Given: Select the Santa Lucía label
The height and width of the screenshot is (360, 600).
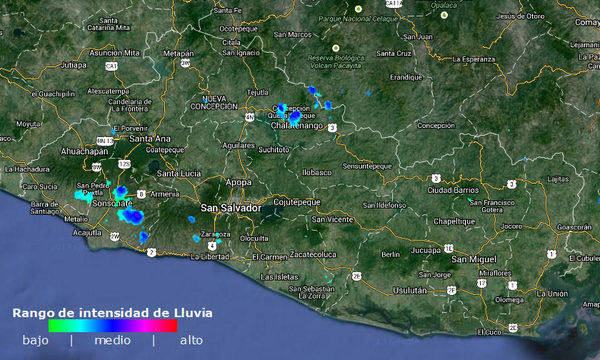Looking at the screenshot, I should pyautogui.click(x=179, y=174).
